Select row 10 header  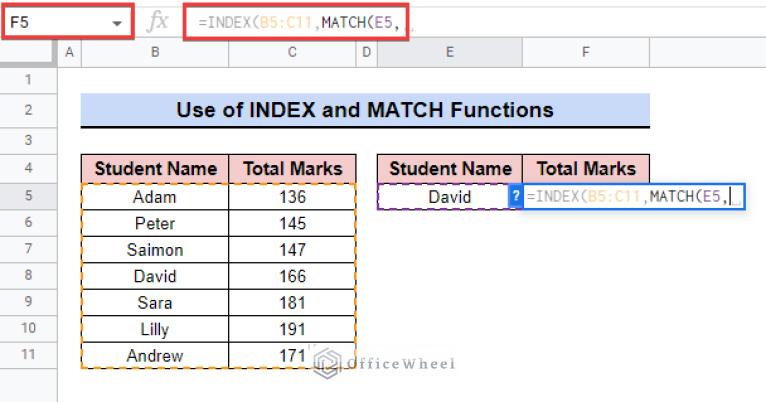[28, 328]
